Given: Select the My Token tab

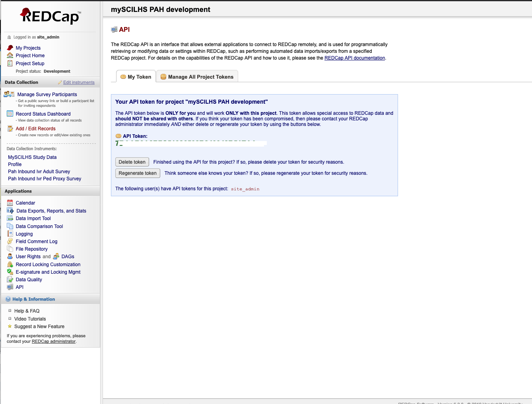Looking at the screenshot, I should [x=136, y=77].
